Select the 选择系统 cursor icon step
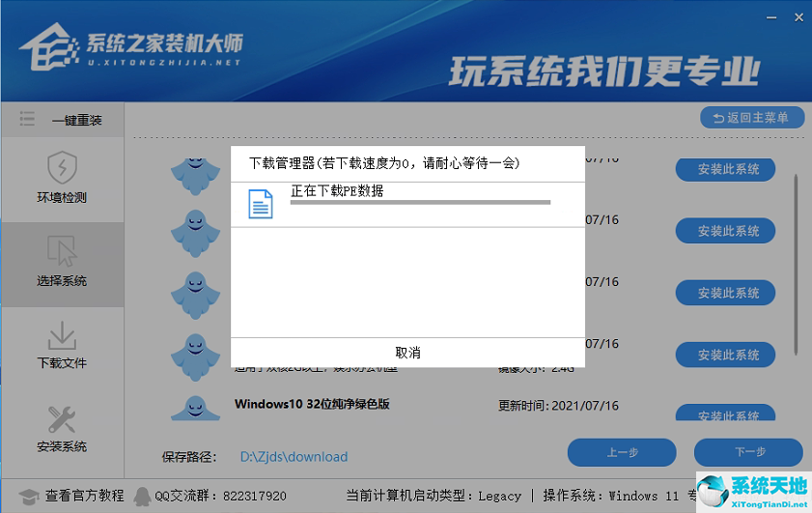 62,251
